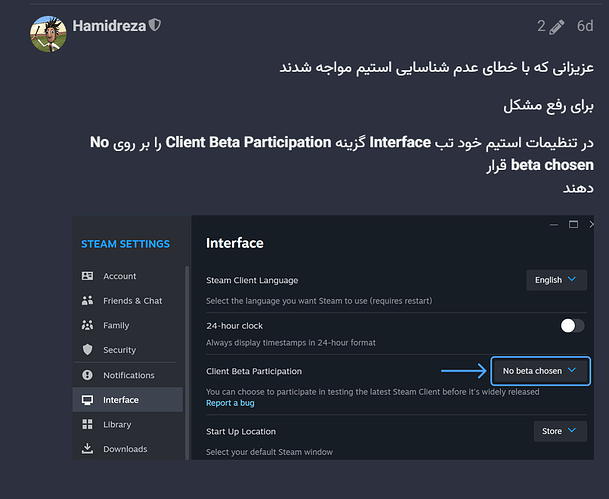View edit history via pencil icon
Viewport: 609px width, 499px height.
(x=557, y=27)
